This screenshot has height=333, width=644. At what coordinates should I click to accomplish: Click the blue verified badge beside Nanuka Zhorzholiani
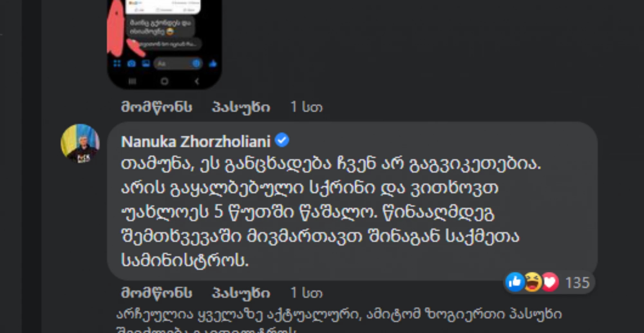[x=282, y=140]
